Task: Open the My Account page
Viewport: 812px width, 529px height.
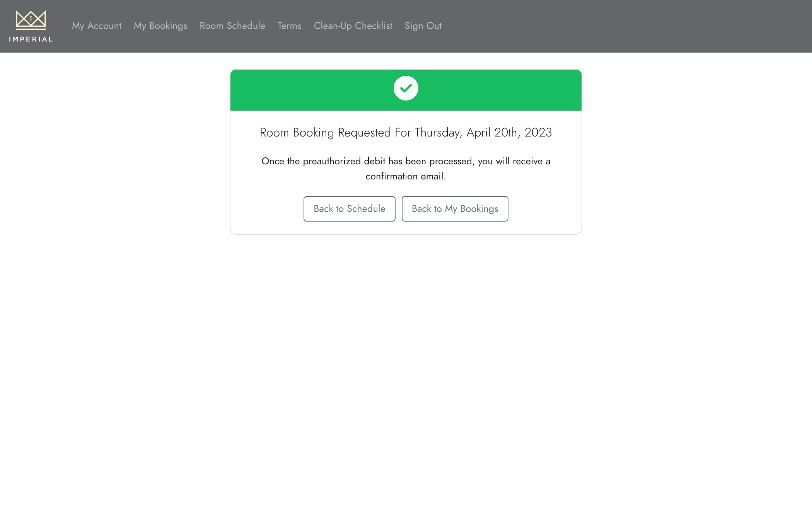Action: [x=97, y=26]
